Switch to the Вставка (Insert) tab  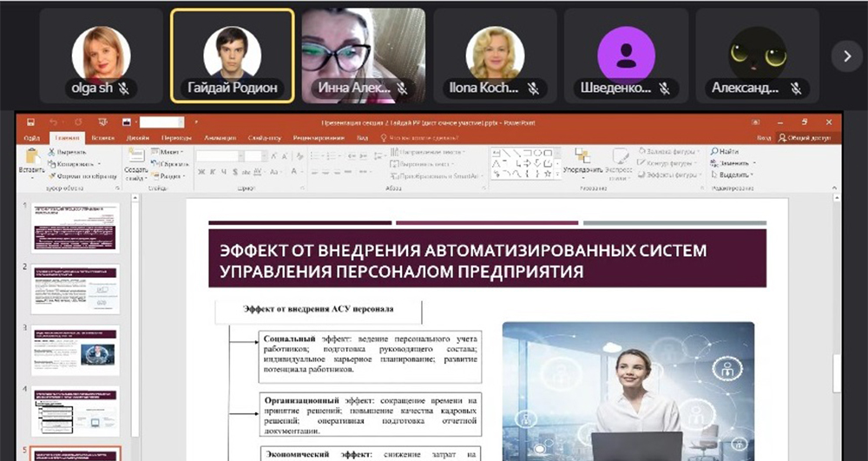tap(103, 138)
